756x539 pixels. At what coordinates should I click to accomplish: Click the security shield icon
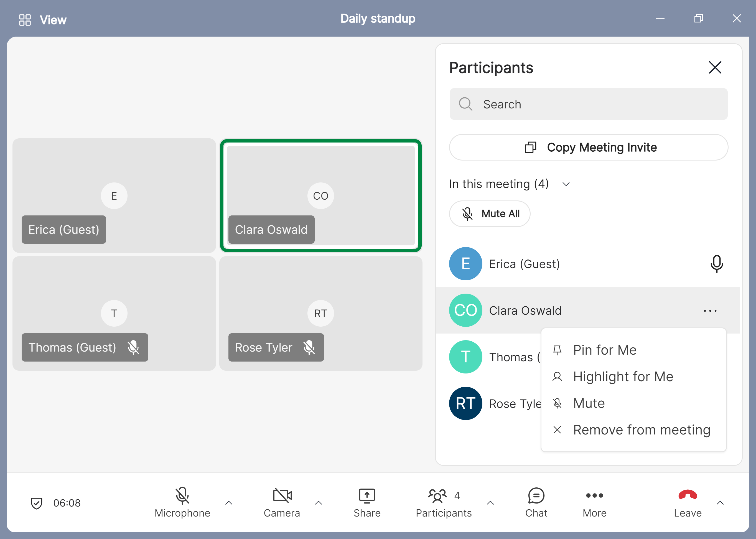pos(37,503)
